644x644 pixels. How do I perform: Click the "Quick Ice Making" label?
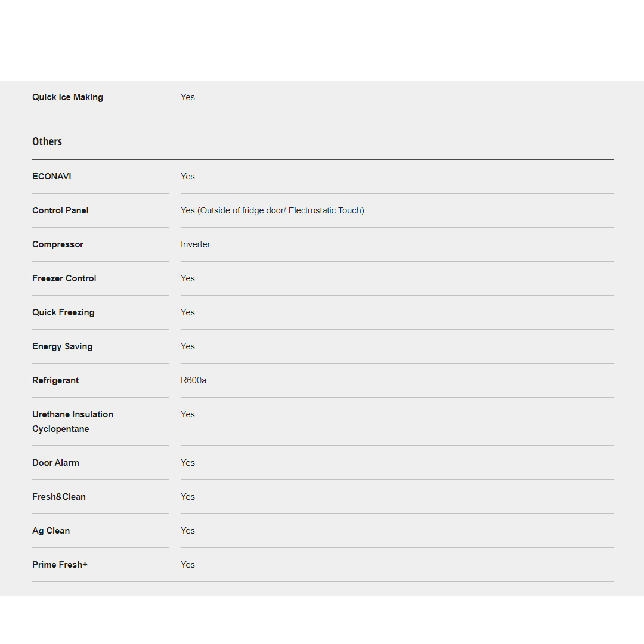coord(67,97)
